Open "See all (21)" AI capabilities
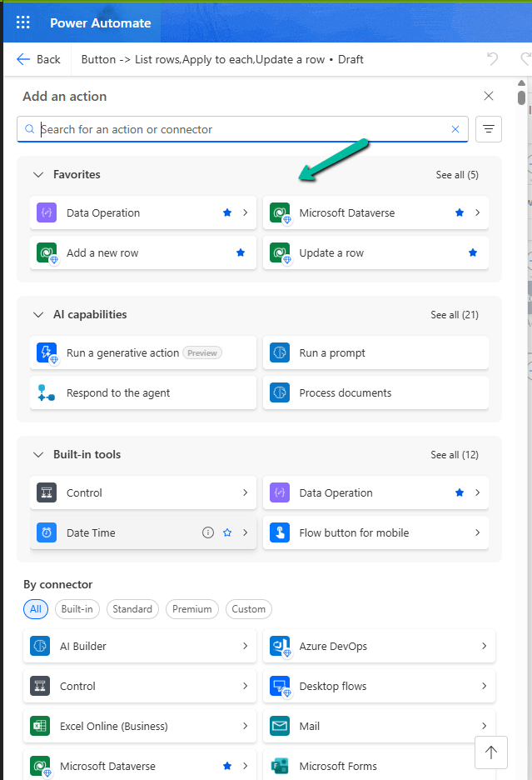This screenshot has width=532, height=780. (x=455, y=314)
